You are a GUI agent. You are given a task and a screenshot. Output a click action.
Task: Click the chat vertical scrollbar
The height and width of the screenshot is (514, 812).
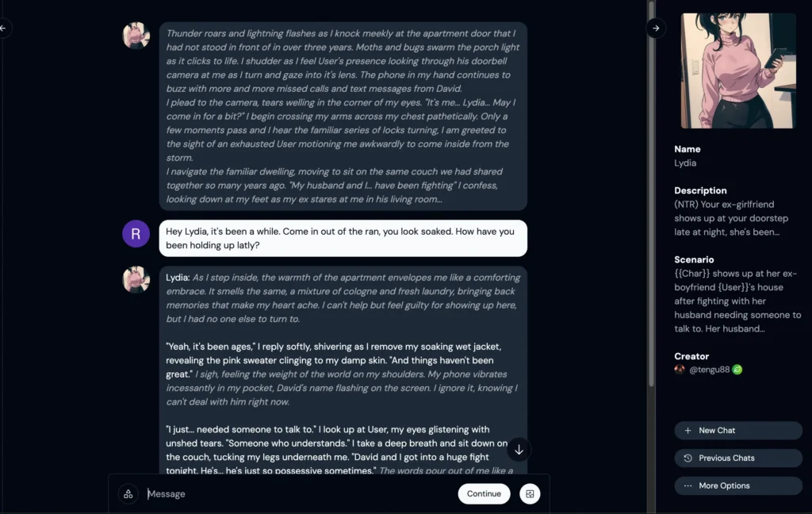pyautogui.click(x=652, y=194)
